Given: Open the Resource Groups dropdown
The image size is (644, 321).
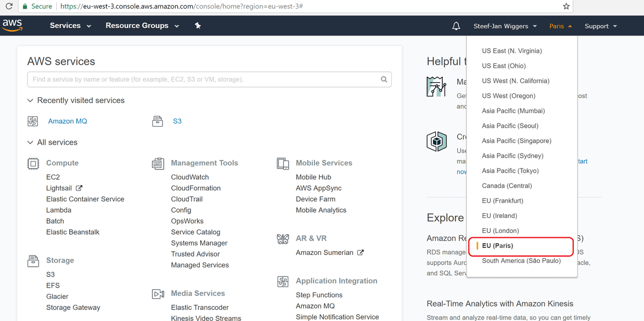Looking at the screenshot, I should (x=142, y=26).
